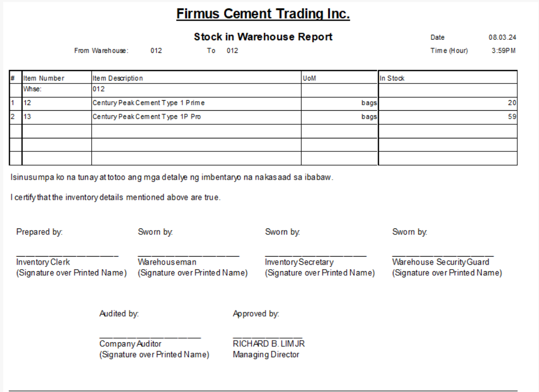Click item number 13 cell

[27, 117]
